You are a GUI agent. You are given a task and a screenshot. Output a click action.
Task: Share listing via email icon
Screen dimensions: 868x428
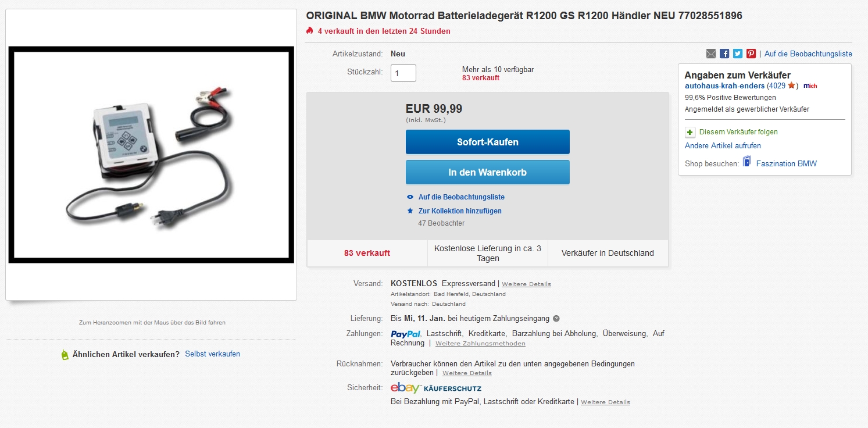(x=711, y=53)
